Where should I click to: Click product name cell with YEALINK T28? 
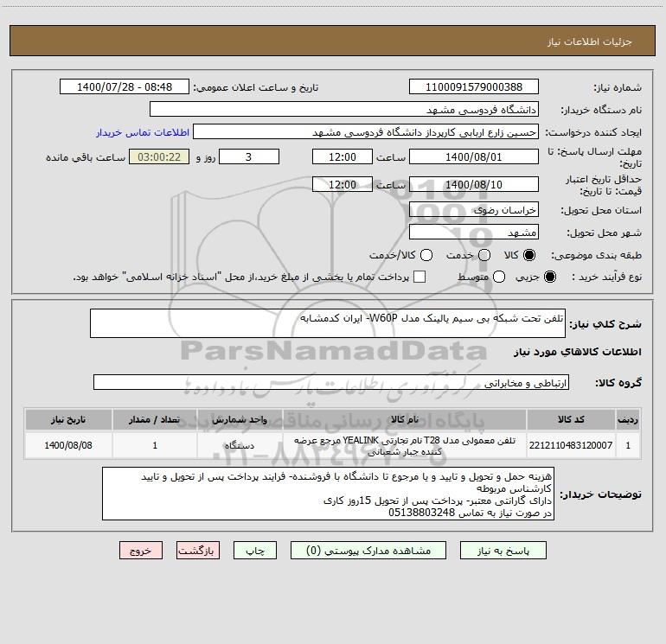pos(405,445)
